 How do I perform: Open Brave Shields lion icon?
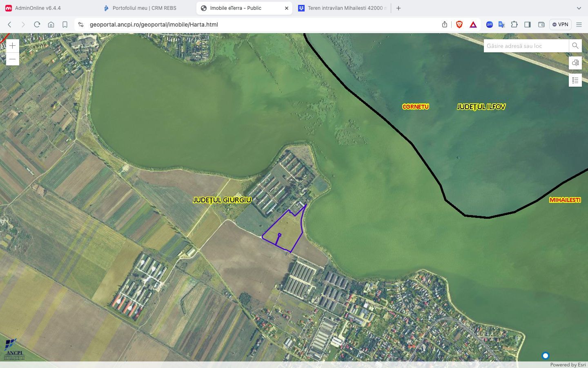[459, 25]
